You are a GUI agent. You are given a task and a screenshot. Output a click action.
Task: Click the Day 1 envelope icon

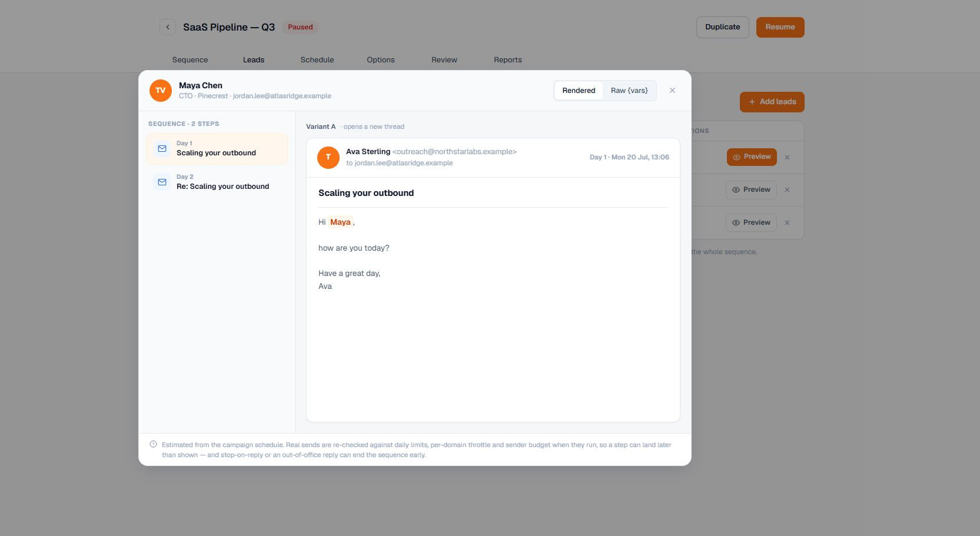(x=162, y=149)
